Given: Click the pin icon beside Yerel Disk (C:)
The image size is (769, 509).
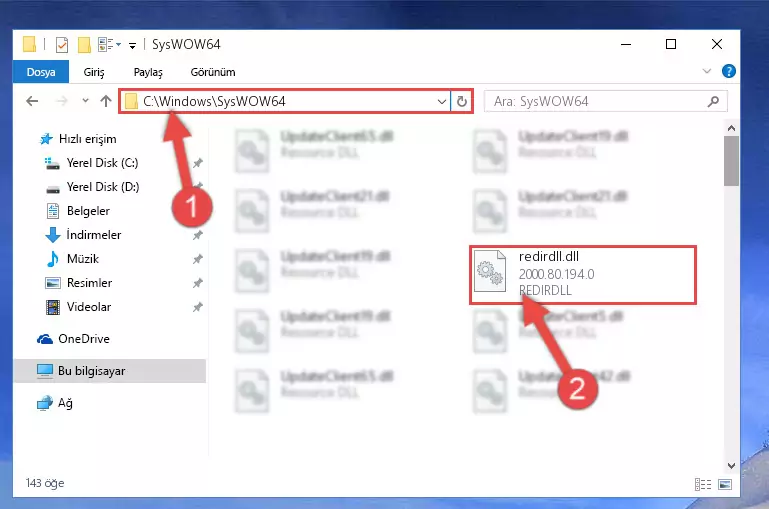Looking at the screenshot, I should 198,163.
